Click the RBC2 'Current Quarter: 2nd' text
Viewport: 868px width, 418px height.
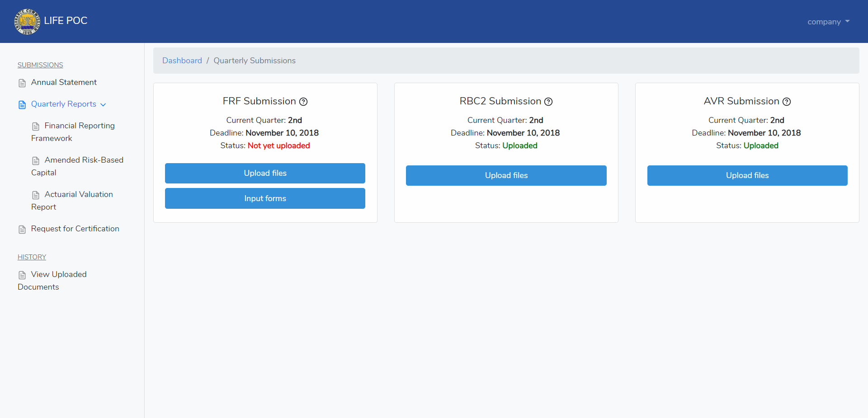(505, 120)
